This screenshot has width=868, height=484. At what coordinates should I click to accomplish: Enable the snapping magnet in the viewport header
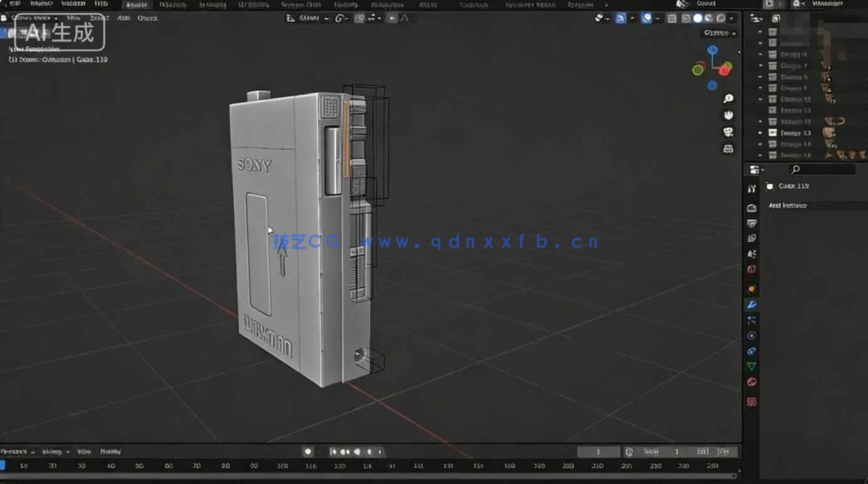point(359,18)
